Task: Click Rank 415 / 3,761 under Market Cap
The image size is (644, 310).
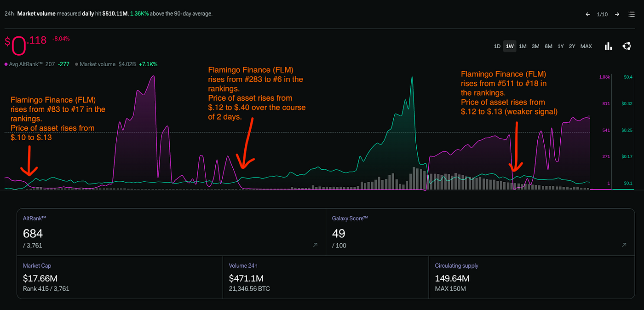Action: [x=46, y=289]
